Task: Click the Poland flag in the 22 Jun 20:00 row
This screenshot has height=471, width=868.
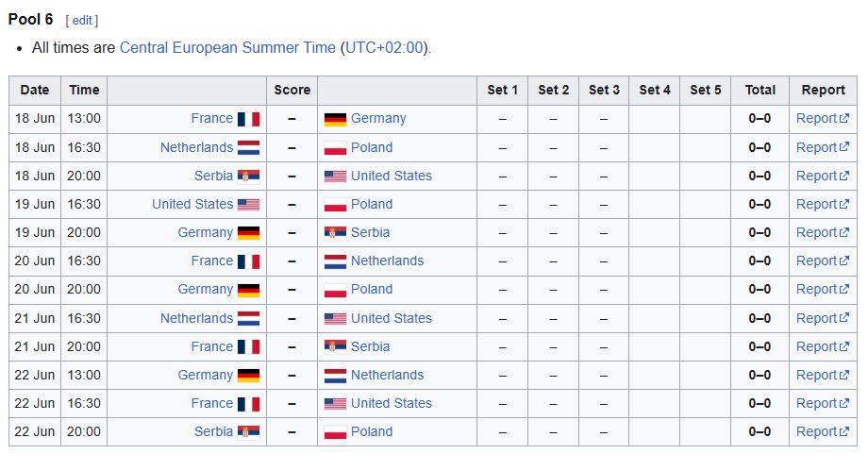Action: click(x=335, y=432)
